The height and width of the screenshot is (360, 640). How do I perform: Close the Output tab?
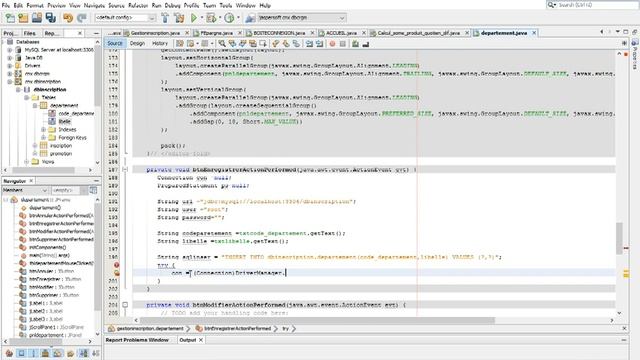201,340
